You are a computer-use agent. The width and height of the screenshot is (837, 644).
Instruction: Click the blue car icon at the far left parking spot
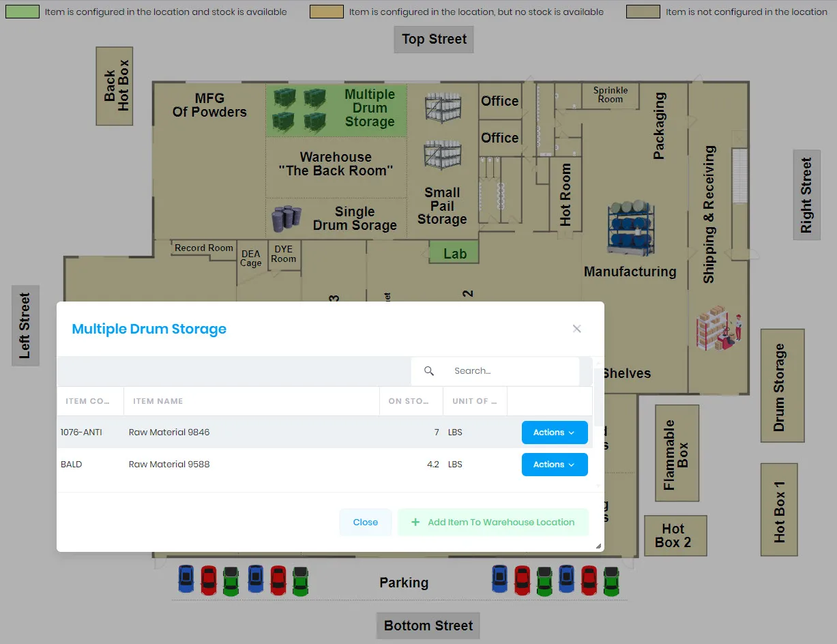(186, 580)
